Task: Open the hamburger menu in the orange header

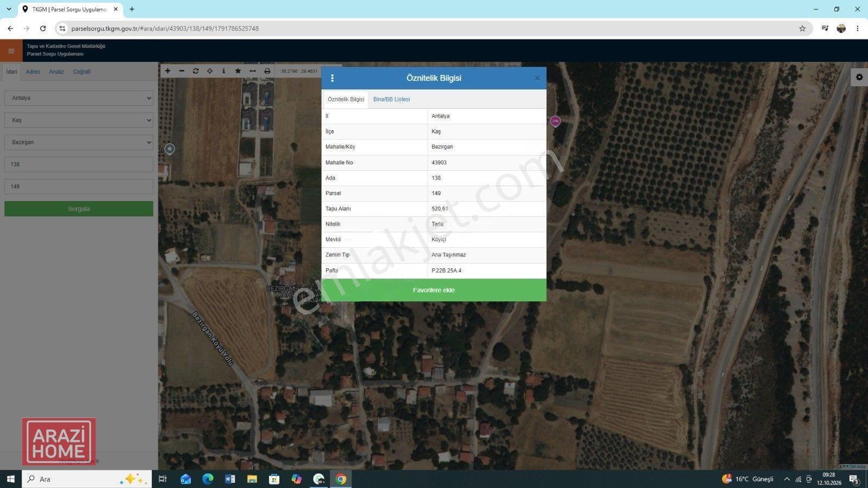Action: [x=11, y=51]
